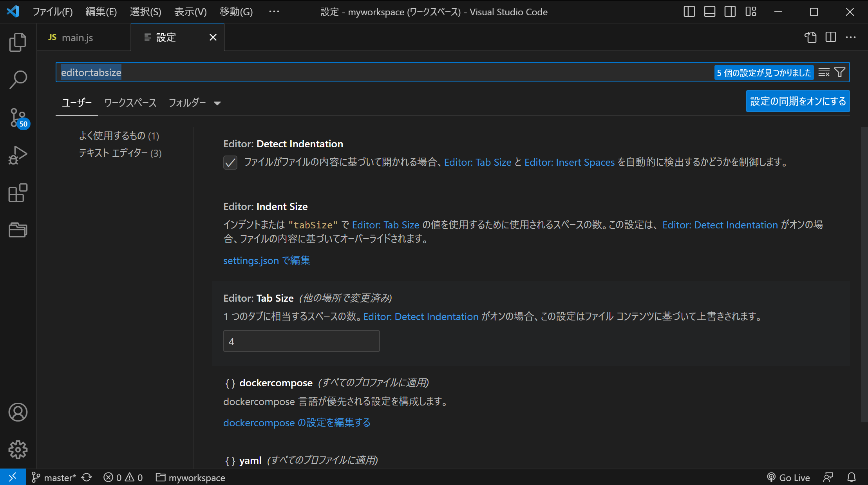Toggle the bottom panel layout icon
Image resolution: width=868 pixels, height=485 pixels.
pos(710,12)
